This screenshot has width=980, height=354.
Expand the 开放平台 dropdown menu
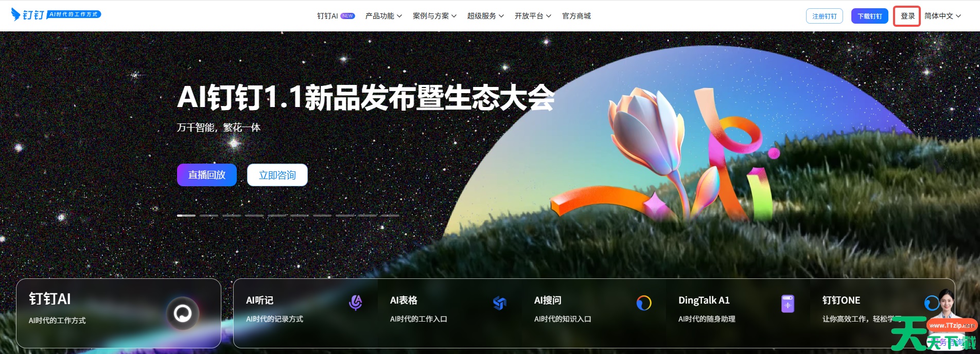[533, 16]
